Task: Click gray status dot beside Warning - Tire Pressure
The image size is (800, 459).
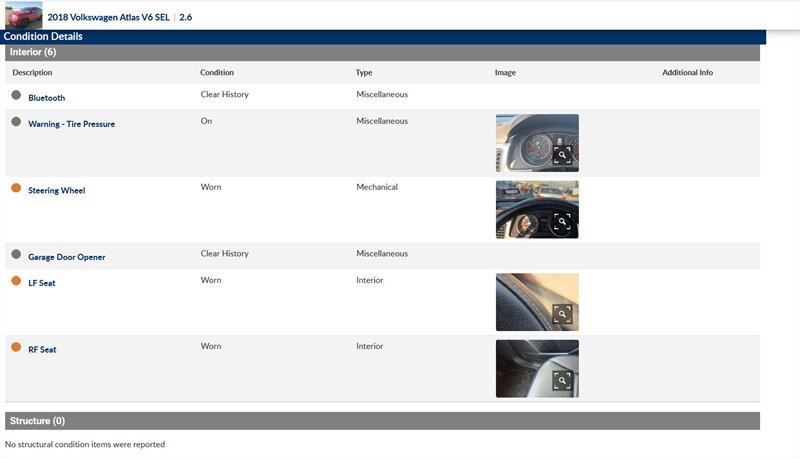Action: (x=16, y=121)
